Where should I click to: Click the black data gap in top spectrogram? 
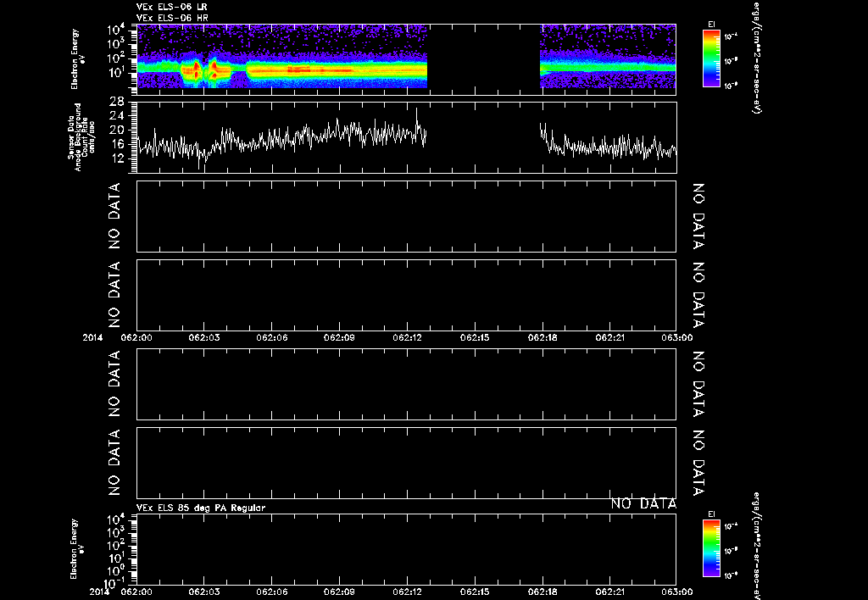point(483,56)
